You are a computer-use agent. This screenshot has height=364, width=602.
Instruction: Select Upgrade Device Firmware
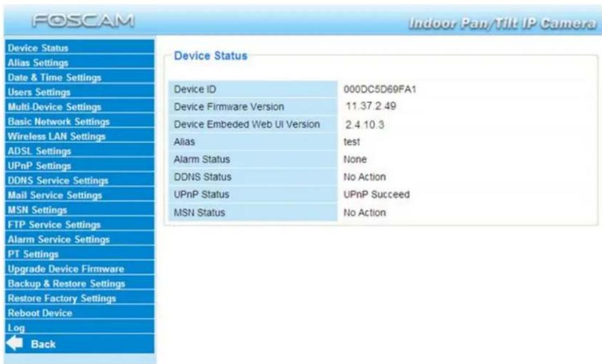pyautogui.click(x=66, y=269)
